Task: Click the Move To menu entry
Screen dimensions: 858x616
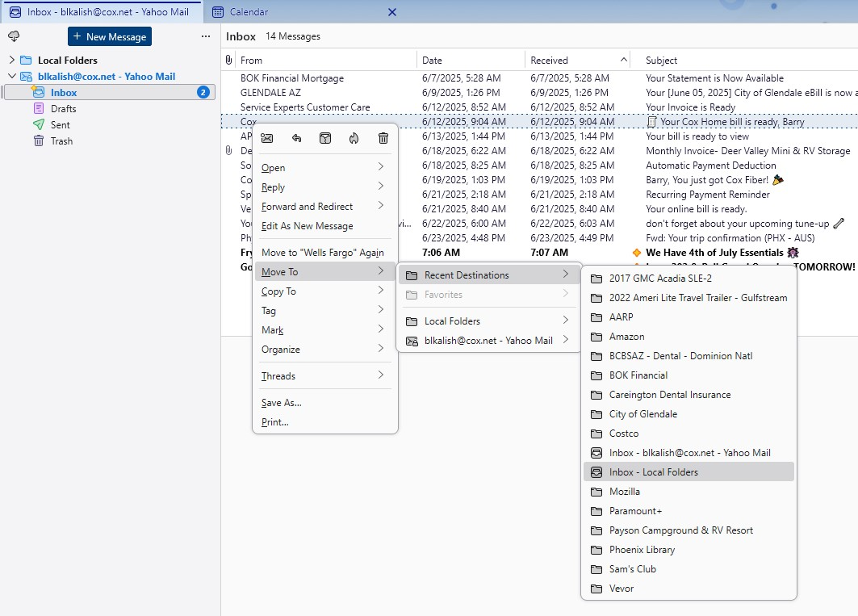Action: [325, 271]
